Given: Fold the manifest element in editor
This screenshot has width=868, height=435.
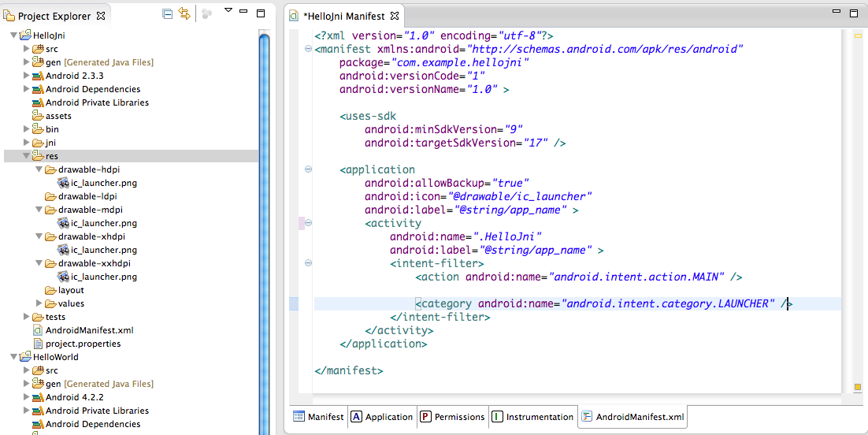Looking at the screenshot, I should 308,49.
